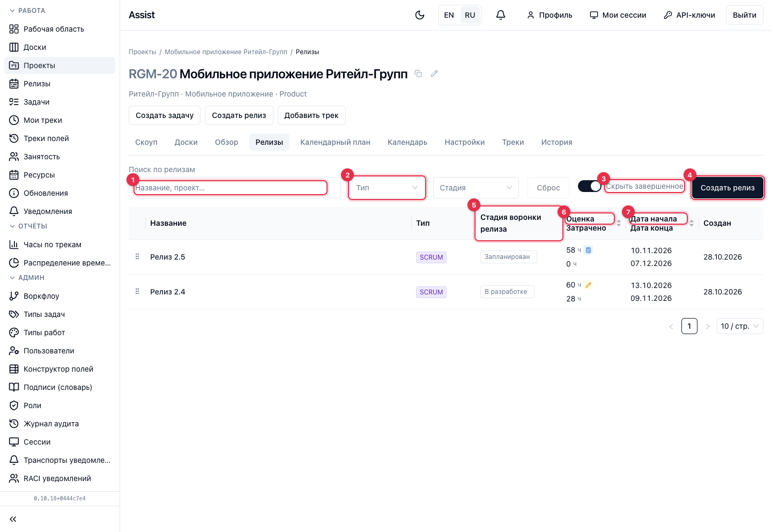Viewport: 772px width, 532px height.
Task: Switch language to RU
Action: [470, 15]
